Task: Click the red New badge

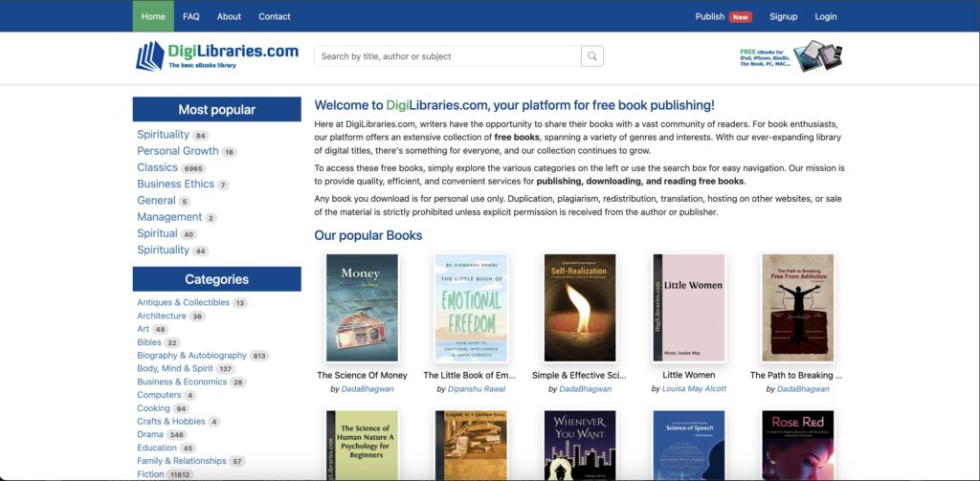Action: coord(741,17)
